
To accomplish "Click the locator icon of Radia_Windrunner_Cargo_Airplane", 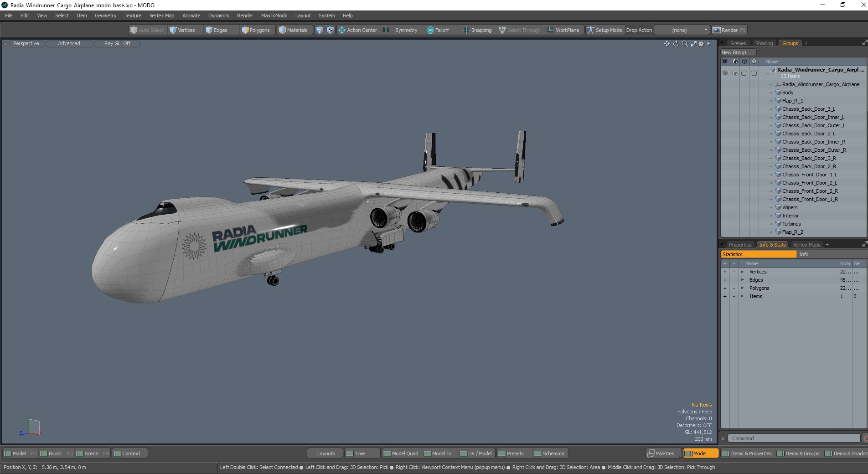I will click(779, 84).
